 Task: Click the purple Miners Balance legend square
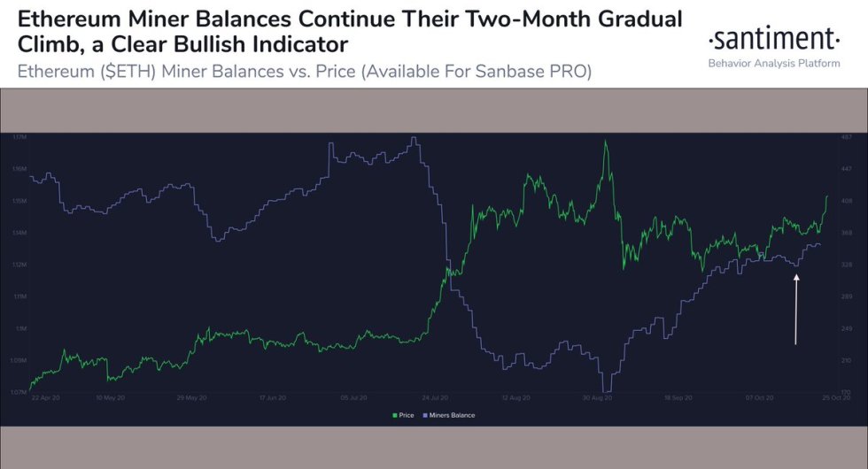pyautogui.click(x=425, y=415)
